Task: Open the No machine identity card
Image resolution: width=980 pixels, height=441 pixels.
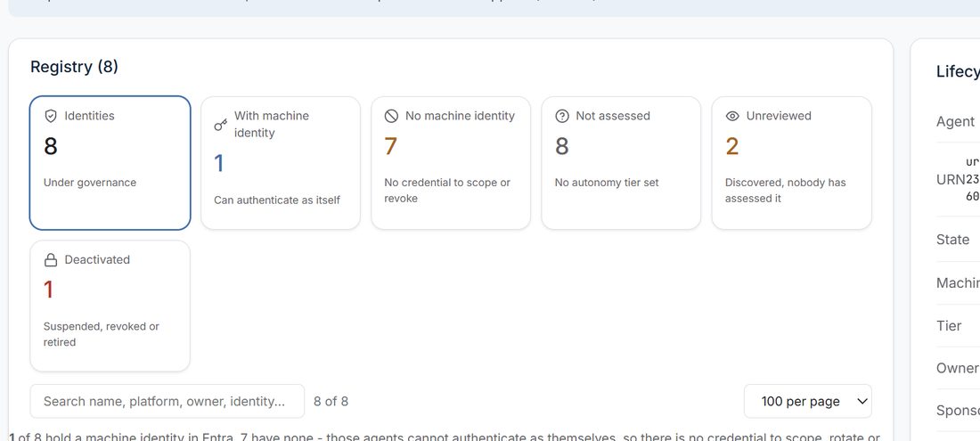Action: point(451,163)
